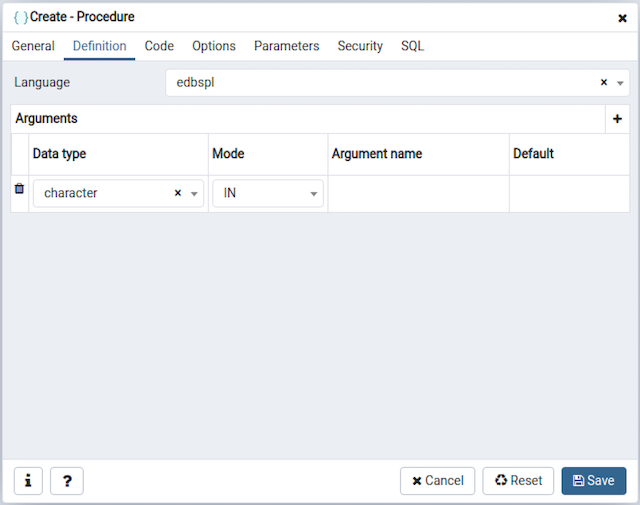
Task: Click the Language field label
Action: (42, 82)
